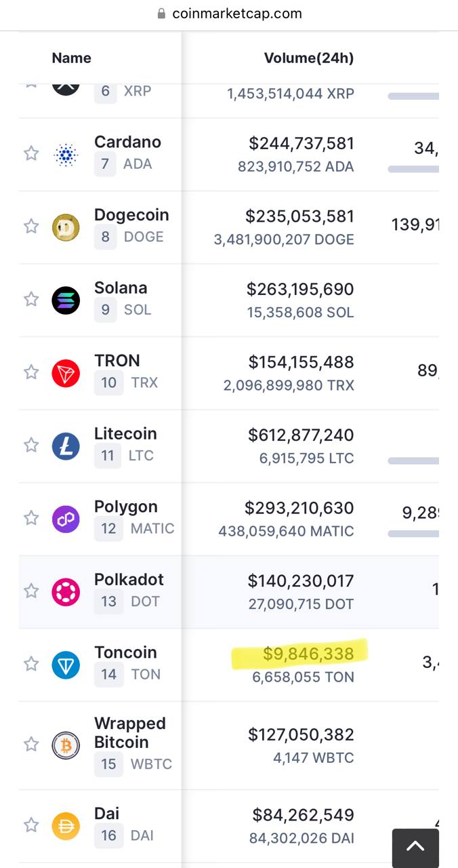Open the Dai coin name link

tap(106, 813)
